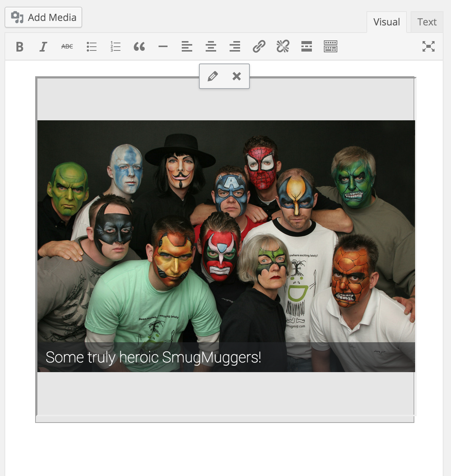This screenshot has width=451, height=476.
Task: Enter distraction-free fullscreen mode
Action: click(429, 47)
